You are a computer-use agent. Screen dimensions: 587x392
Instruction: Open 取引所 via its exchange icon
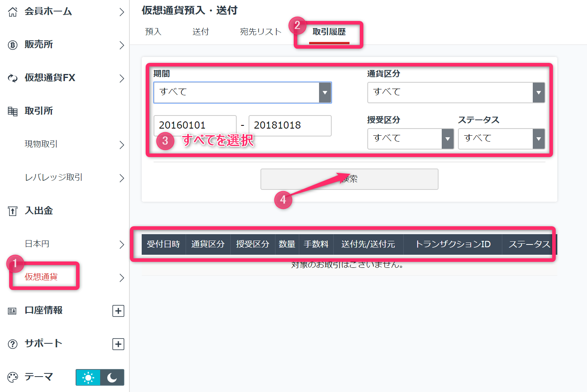tap(13, 111)
